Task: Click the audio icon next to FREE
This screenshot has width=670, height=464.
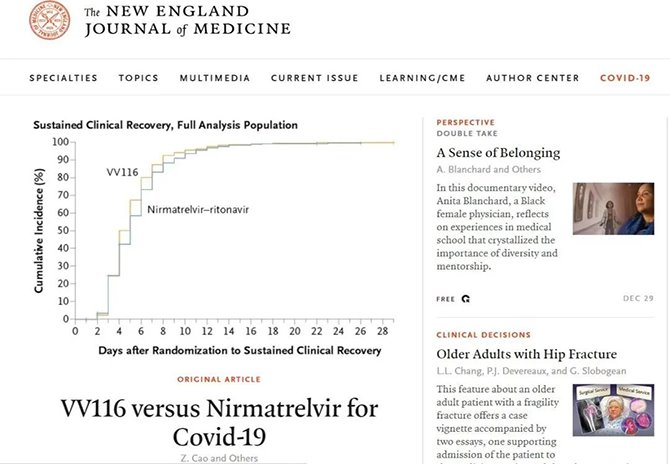Action: tap(466, 299)
